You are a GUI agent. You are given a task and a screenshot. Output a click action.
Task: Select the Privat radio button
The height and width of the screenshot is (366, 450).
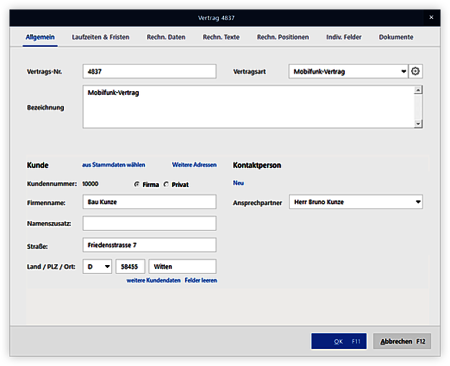166,184
